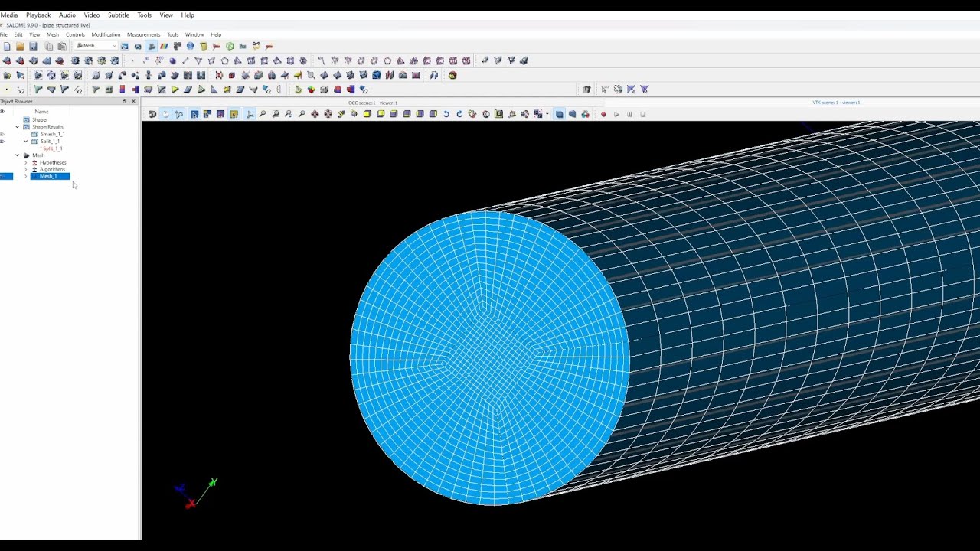The image size is (980, 551).
Task: Click the Global panning icon
Action: click(x=328, y=114)
